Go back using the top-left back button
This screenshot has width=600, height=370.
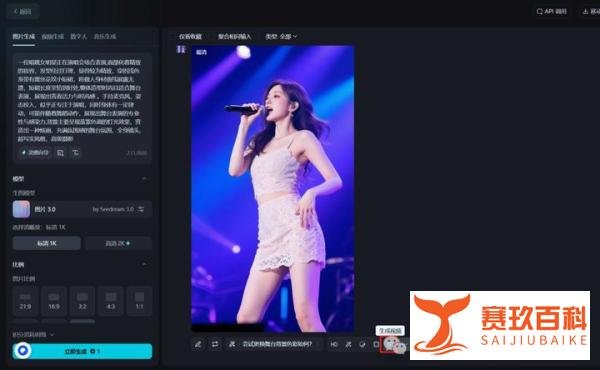[x=23, y=11]
